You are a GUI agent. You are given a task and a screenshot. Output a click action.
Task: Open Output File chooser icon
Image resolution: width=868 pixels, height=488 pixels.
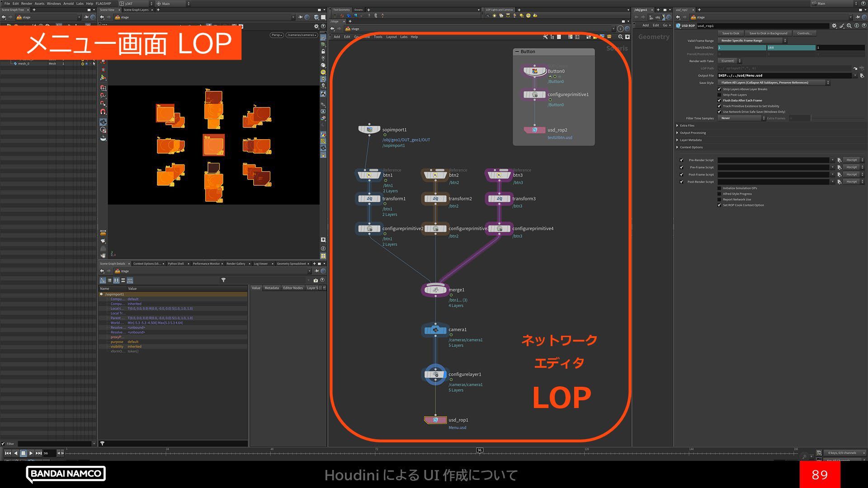click(x=862, y=75)
